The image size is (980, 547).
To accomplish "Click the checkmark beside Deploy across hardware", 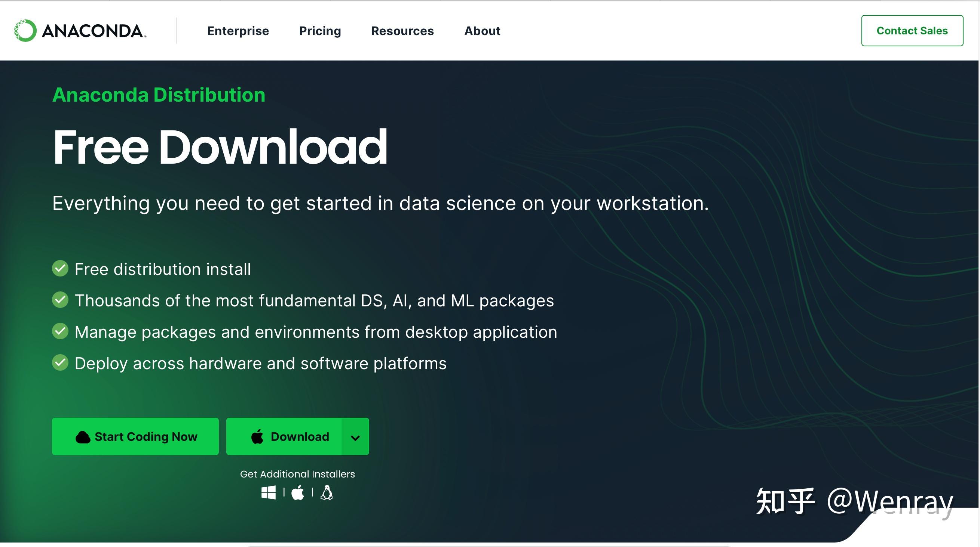I will pyautogui.click(x=60, y=362).
